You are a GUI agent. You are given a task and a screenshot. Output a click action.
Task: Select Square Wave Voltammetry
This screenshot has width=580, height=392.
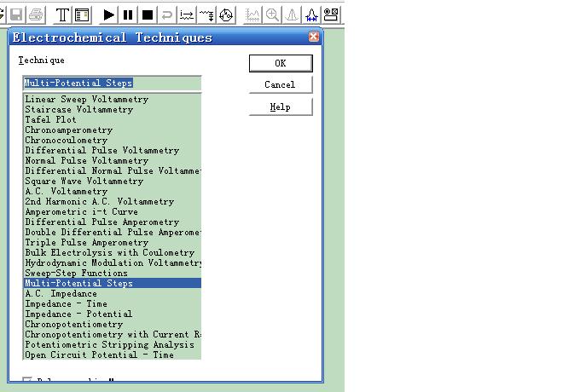click(112, 181)
